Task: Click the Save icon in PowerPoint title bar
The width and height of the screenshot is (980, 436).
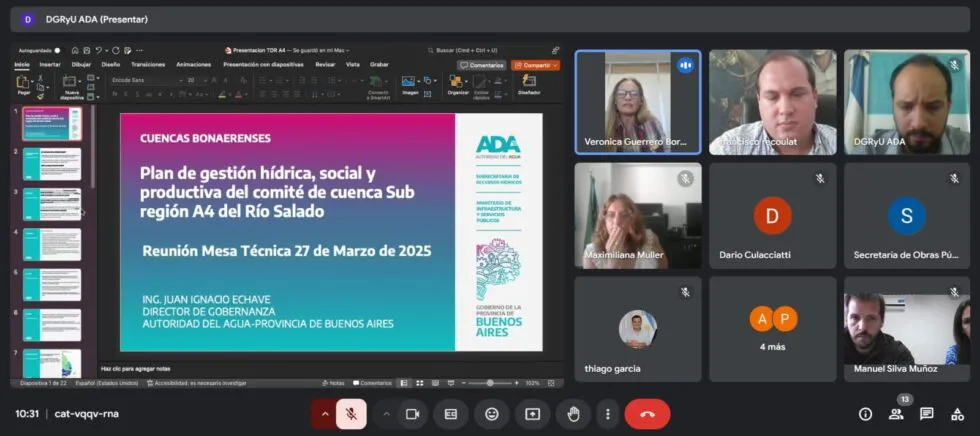Action: 86,51
